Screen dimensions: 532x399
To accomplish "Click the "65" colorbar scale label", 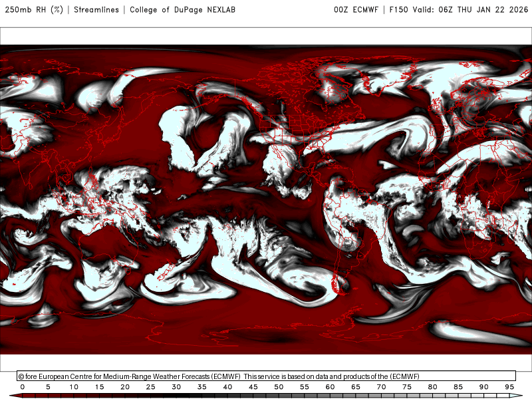I will coord(356,387).
